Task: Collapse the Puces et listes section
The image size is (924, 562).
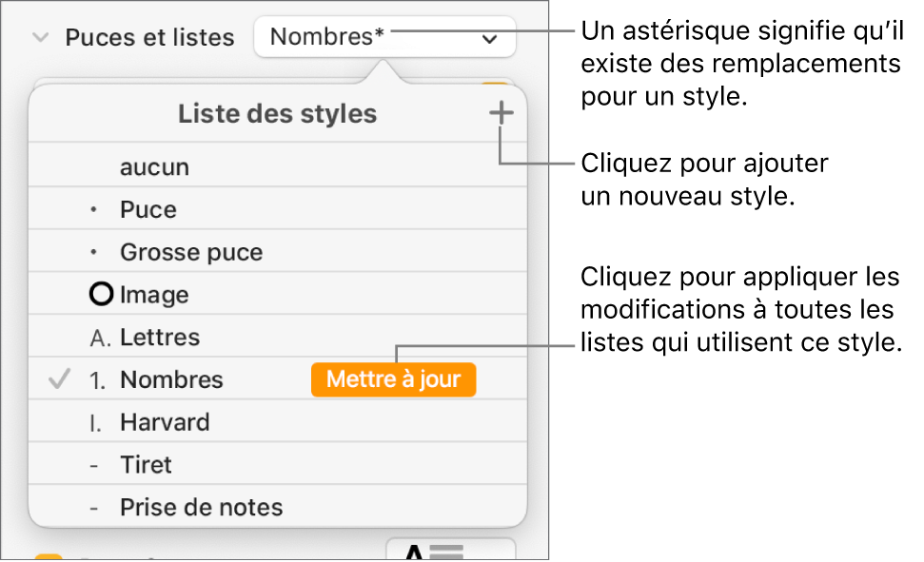Action: tap(40, 38)
